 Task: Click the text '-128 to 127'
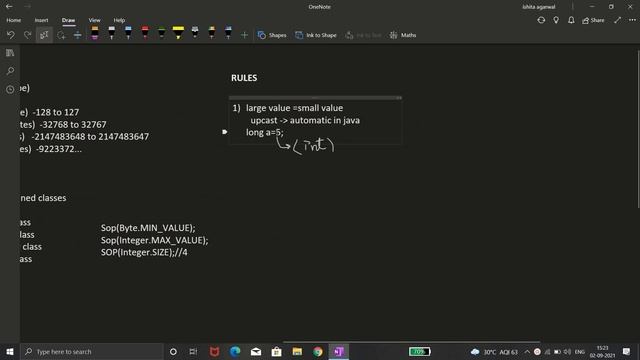click(x=56, y=112)
